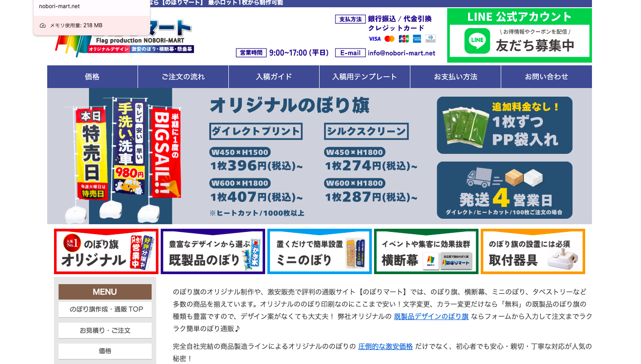This screenshot has height=364, width=641.
Task: Open the 価格 navigation tab
Action: click(x=92, y=77)
